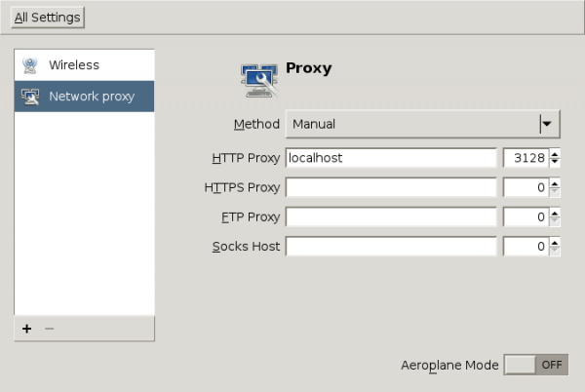Add a new connection with plus icon
The width and height of the screenshot is (585, 392).
26,329
